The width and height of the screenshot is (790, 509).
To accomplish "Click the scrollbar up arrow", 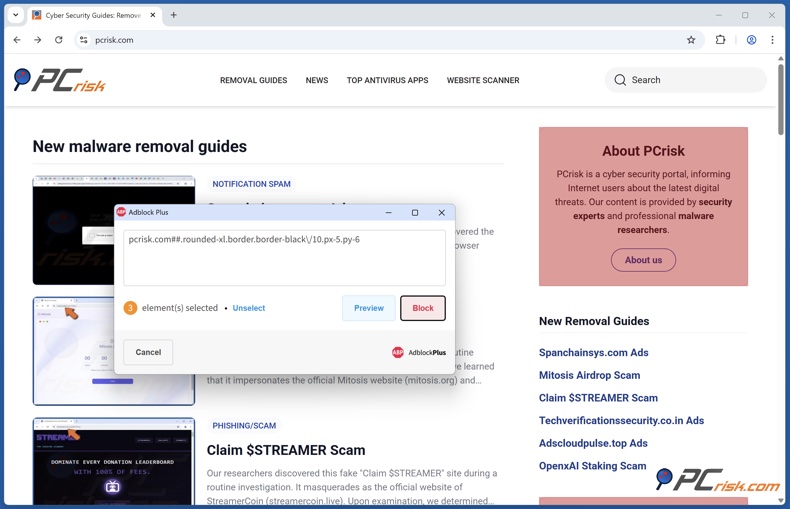I will [x=780, y=58].
